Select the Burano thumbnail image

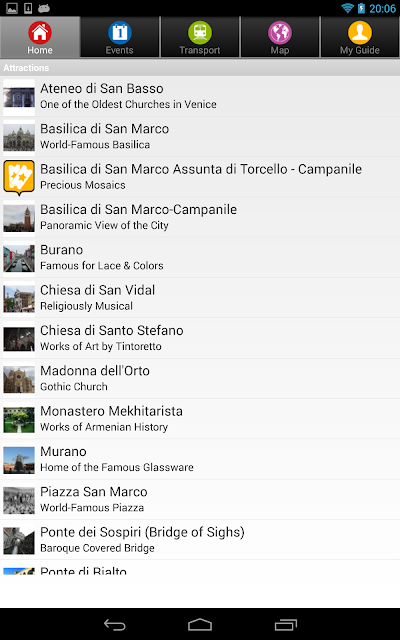[x=19, y=258]
